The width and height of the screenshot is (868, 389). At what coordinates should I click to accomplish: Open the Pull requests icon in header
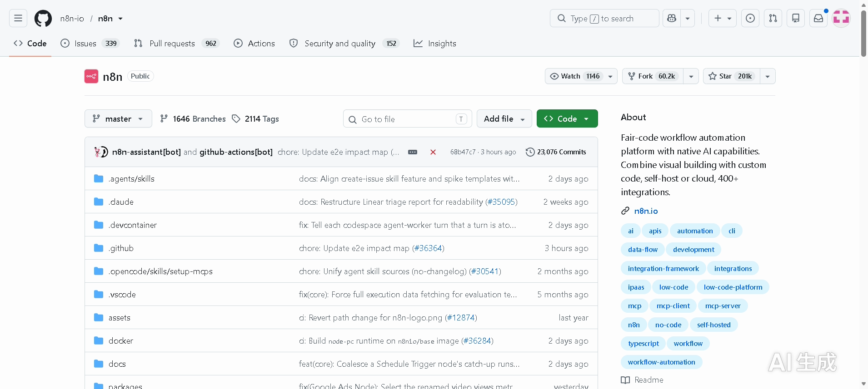pos(773,18)
